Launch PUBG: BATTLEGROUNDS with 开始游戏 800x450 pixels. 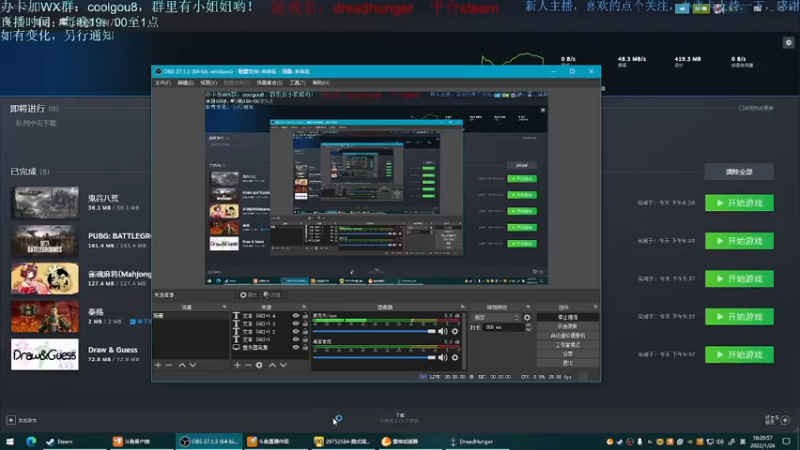pos(739,241)
